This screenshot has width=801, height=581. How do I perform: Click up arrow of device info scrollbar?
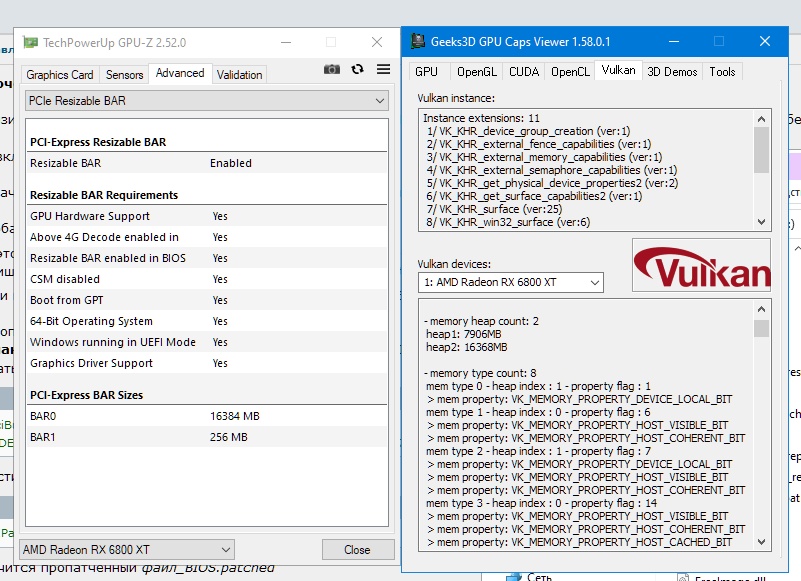click(761, 309)
